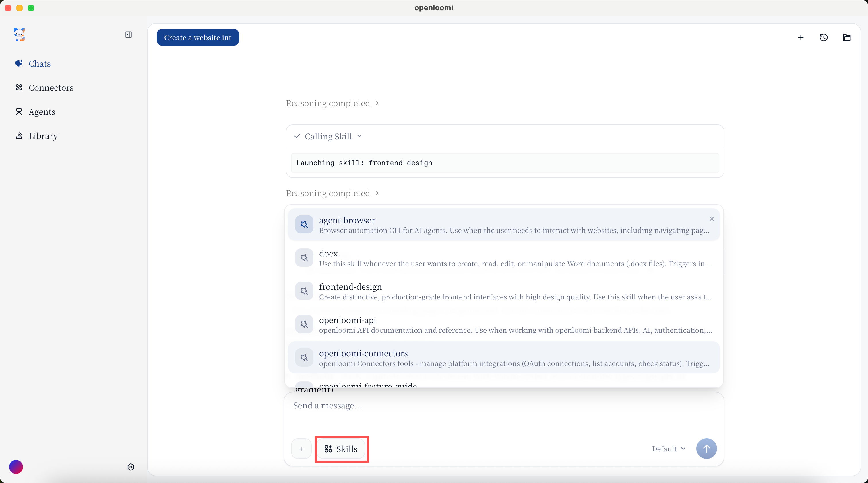Expand the first Reasoning completed section
The image size is (868, 483).
(x=333, y=103)
